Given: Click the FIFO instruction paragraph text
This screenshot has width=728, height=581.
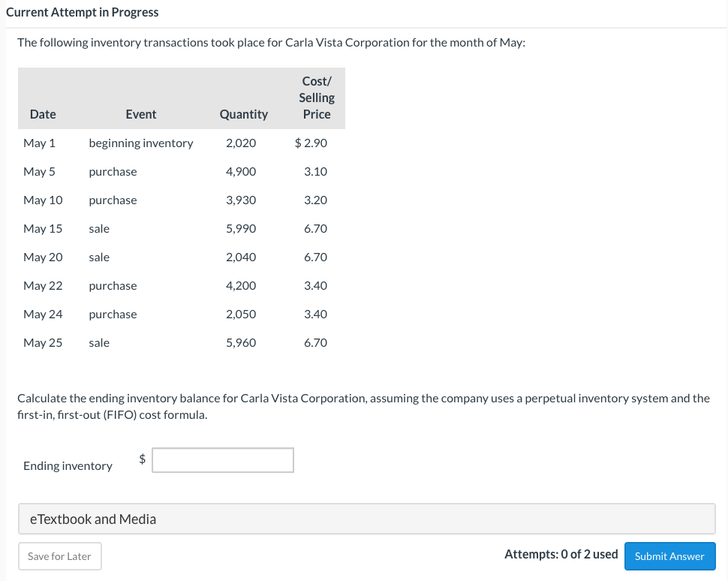Looking at the screenshot, I should [x=364, y=405].
